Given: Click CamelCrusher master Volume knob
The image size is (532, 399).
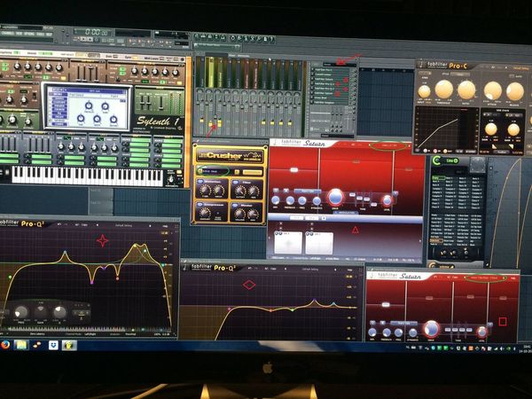Looking at the screenshot, I should coord(240,214).
